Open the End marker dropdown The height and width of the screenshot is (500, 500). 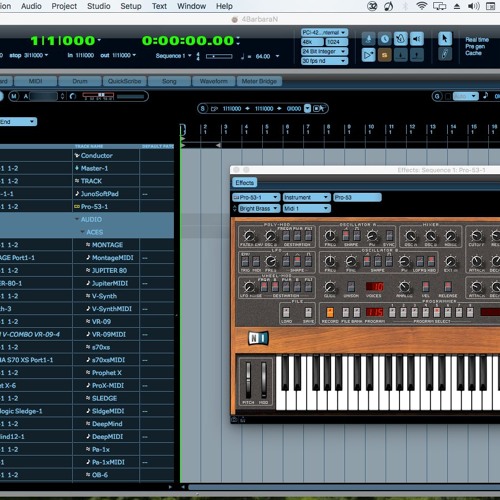17,122
